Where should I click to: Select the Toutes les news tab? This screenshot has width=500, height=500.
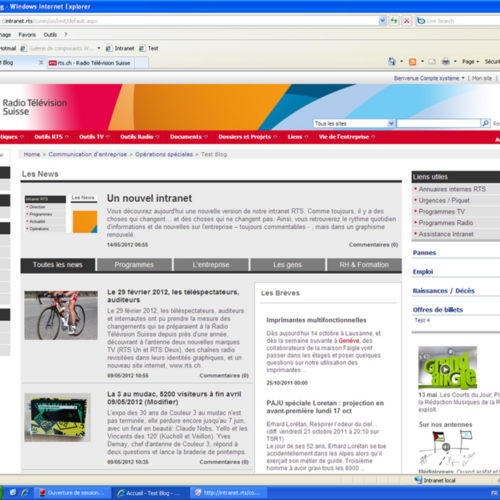[58, 265]
